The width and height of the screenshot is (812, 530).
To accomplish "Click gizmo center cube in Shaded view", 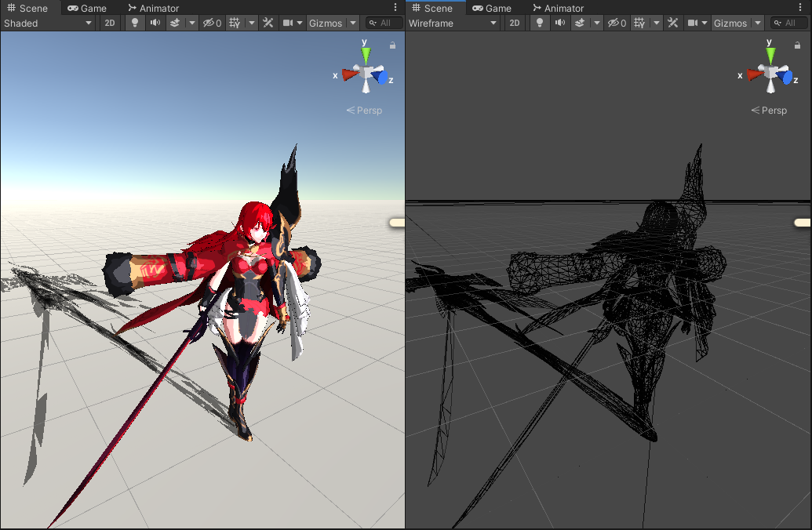I will (366, 73).
